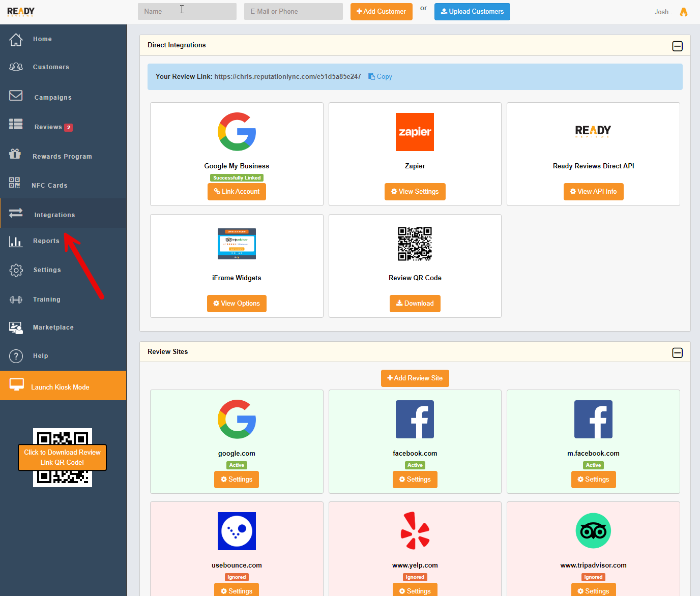Click the Add Customer button
The image size is (700, 596).
pos(381,12)
